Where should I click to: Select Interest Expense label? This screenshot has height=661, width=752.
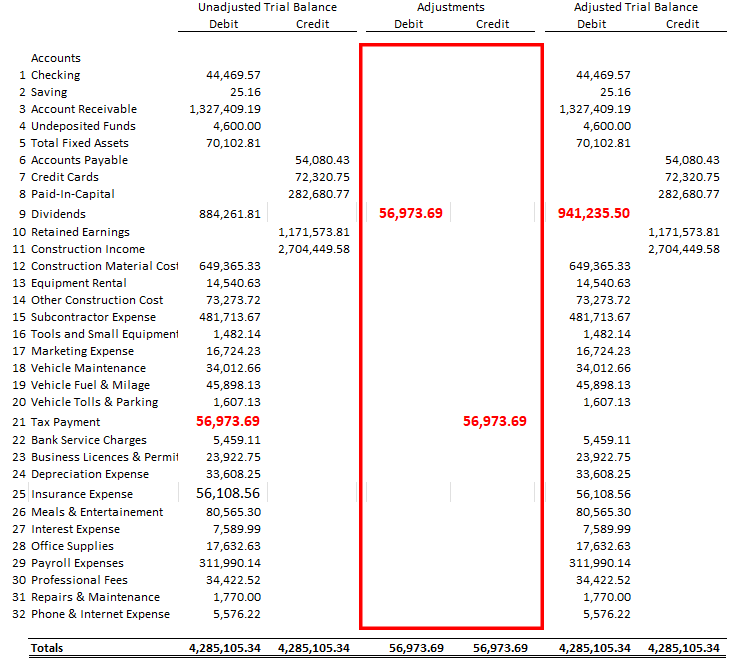coord(75,529)
